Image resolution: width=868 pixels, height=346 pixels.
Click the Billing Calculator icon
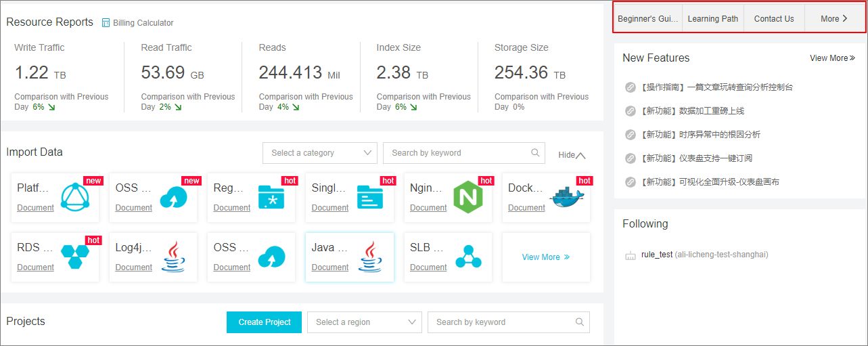pyautogui.click(x=106, y=23)
